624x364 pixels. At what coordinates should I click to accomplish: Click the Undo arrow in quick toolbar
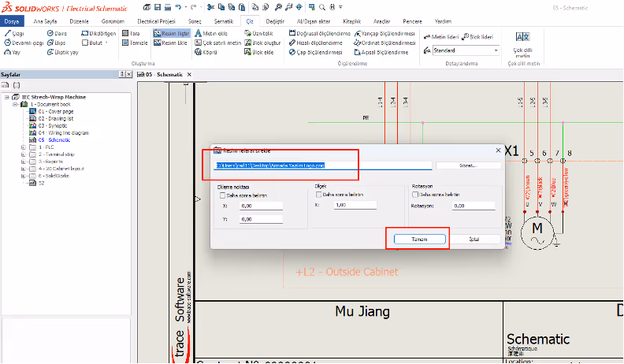coord(178,7)
